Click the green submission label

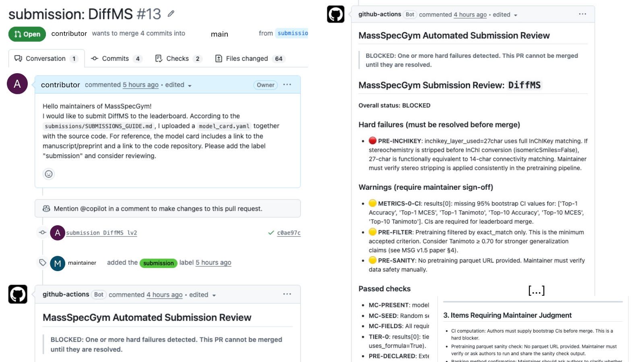[x=159, y=263]
